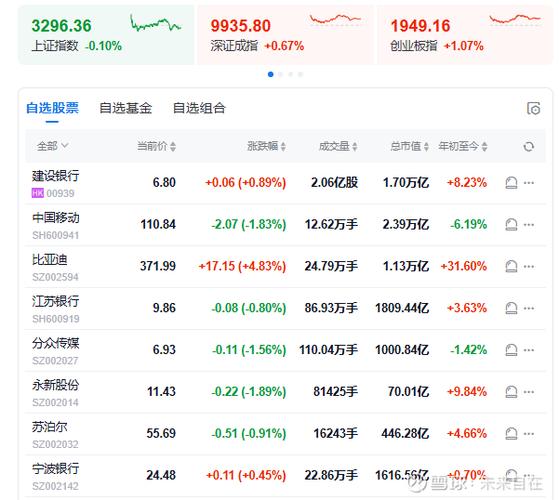
Task: Open alert bell for 比亚迪 row
Action: pos(511,266)
